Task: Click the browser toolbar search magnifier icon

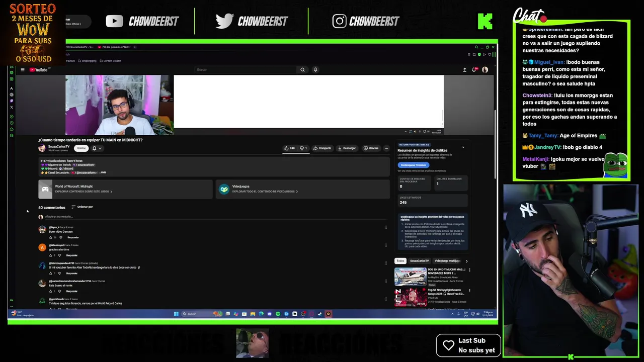Action: point(476,47)
